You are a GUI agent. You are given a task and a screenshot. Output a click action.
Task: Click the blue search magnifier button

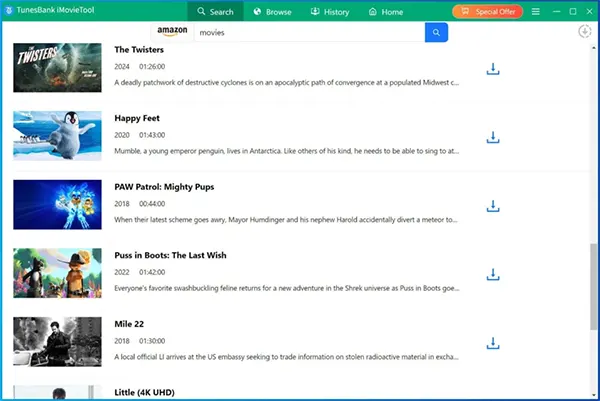(436, 32)
